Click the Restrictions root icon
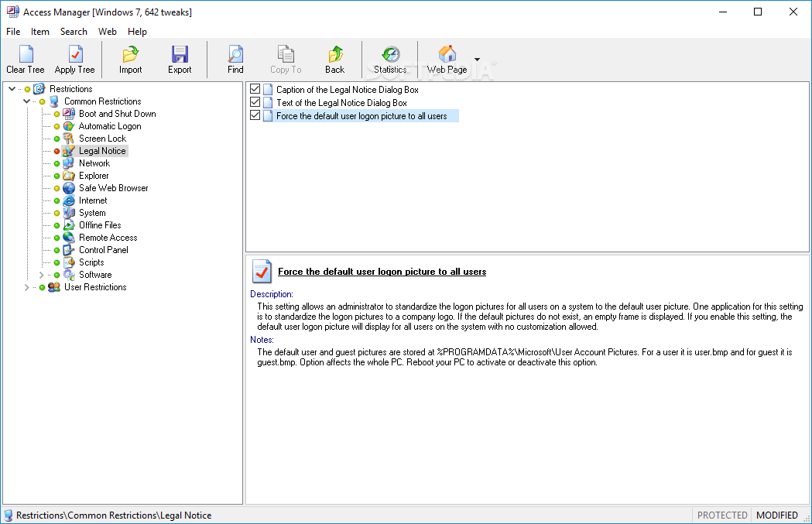The image size is (812, 524). pos(39,89)
